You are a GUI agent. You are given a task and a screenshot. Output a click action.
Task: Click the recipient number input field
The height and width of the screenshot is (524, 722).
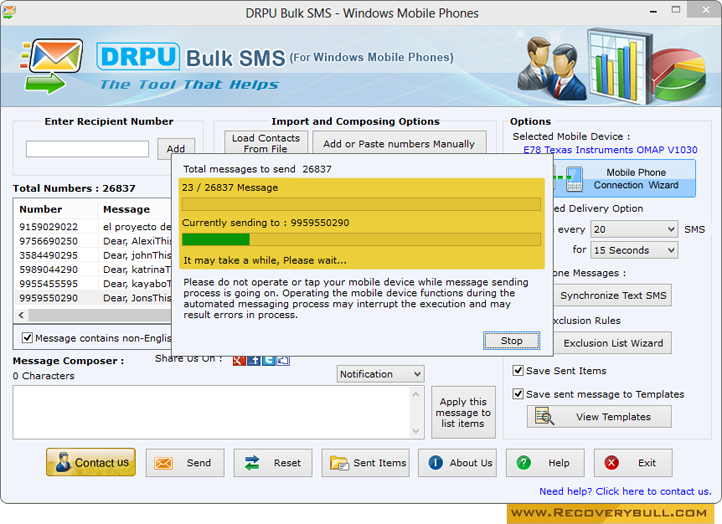87,149
